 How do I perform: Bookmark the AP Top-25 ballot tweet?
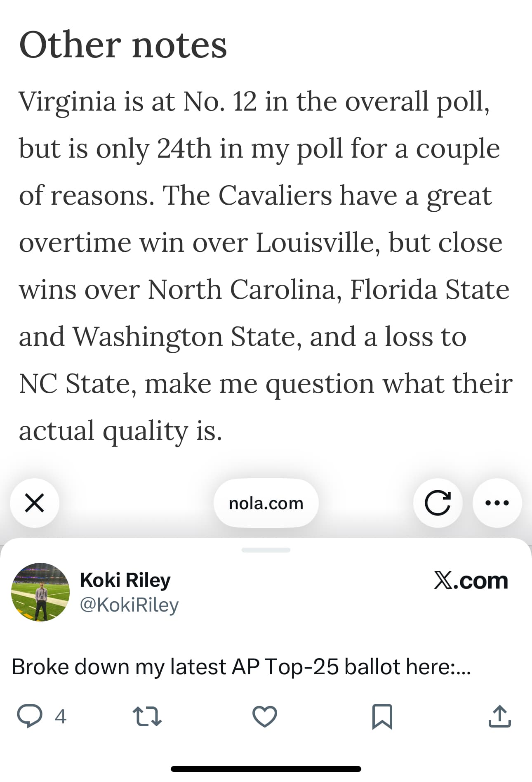[x=382, y=716]
